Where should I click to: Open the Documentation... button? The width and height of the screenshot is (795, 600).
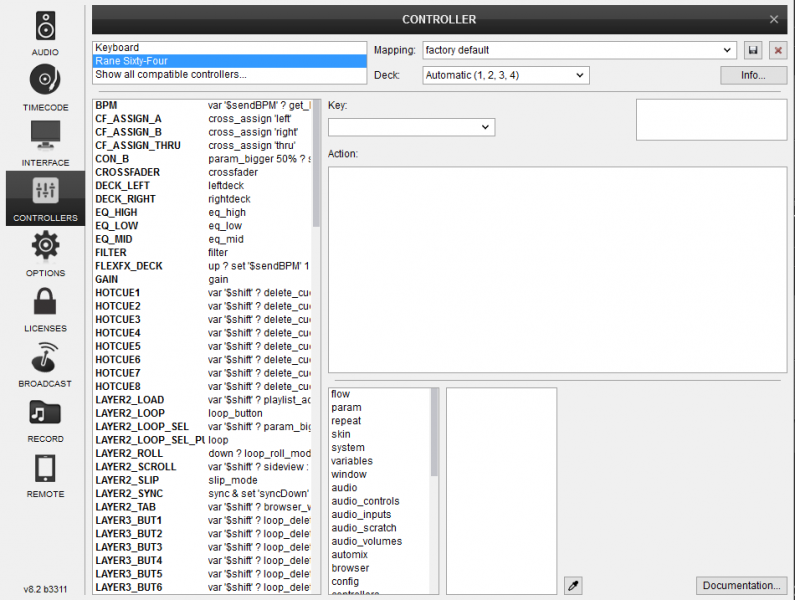click(741, 585)
